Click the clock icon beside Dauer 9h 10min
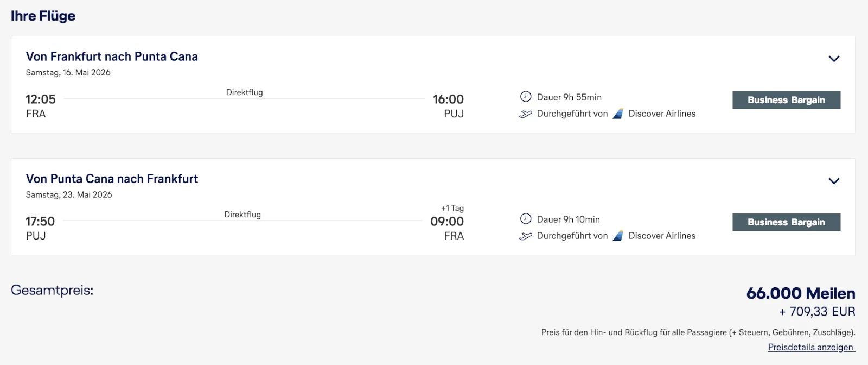This screenshot has width=868, height=365. point(525,219)
